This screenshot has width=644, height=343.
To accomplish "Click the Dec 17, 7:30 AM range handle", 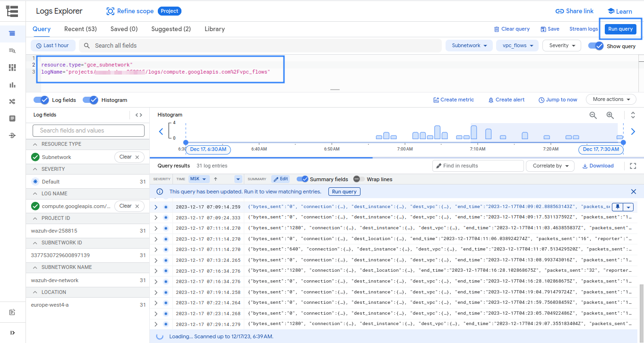I will point(601,149).
